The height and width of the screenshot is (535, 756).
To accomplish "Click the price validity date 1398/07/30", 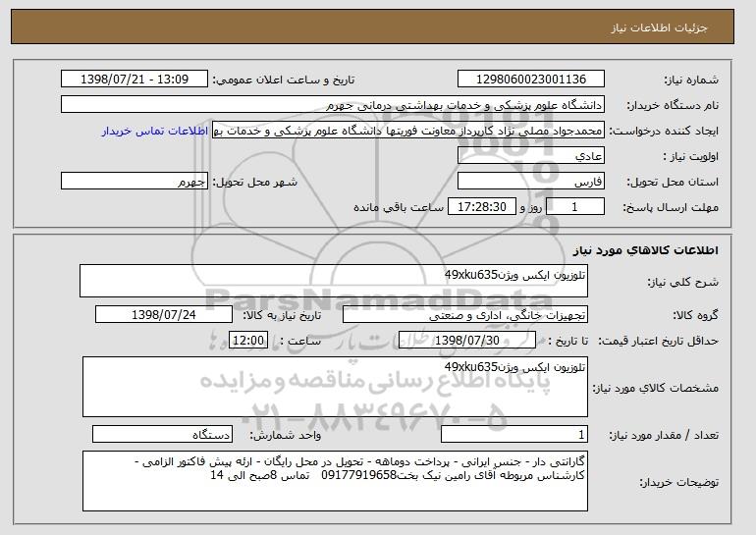I will 467,341.
